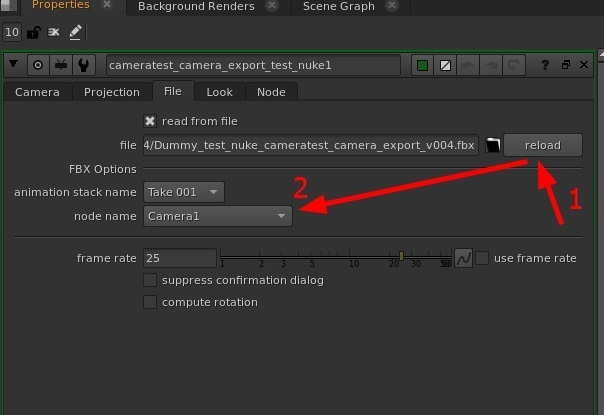This screenshot has height=415, width=604.
Task: Float the panel with the window icon
Action: point(565,65)
